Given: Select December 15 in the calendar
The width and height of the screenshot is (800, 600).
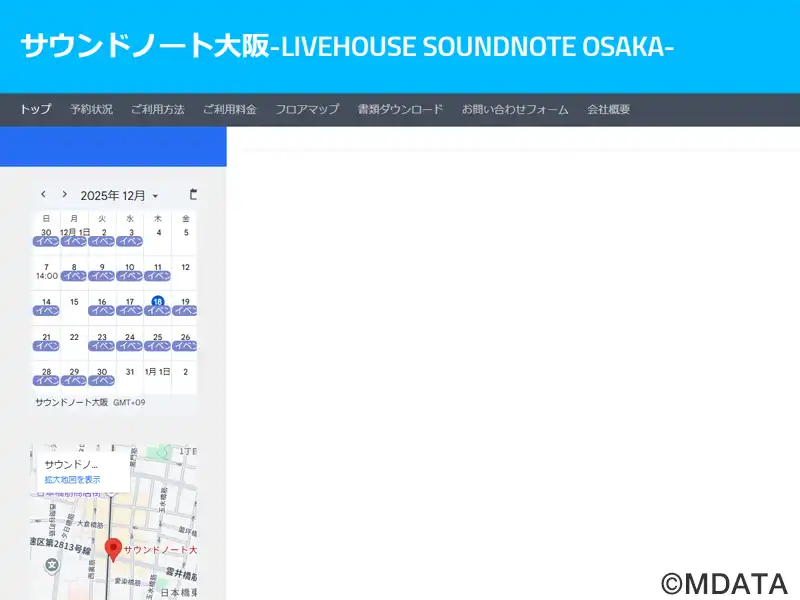Looking at the screenshot, I should [74, 301].
